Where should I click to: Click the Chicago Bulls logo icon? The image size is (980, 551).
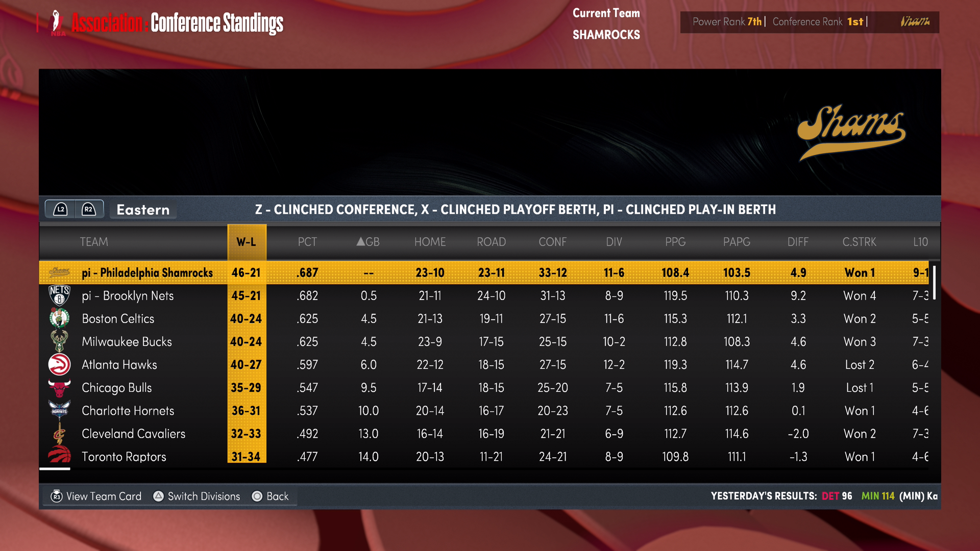point(59,388)
